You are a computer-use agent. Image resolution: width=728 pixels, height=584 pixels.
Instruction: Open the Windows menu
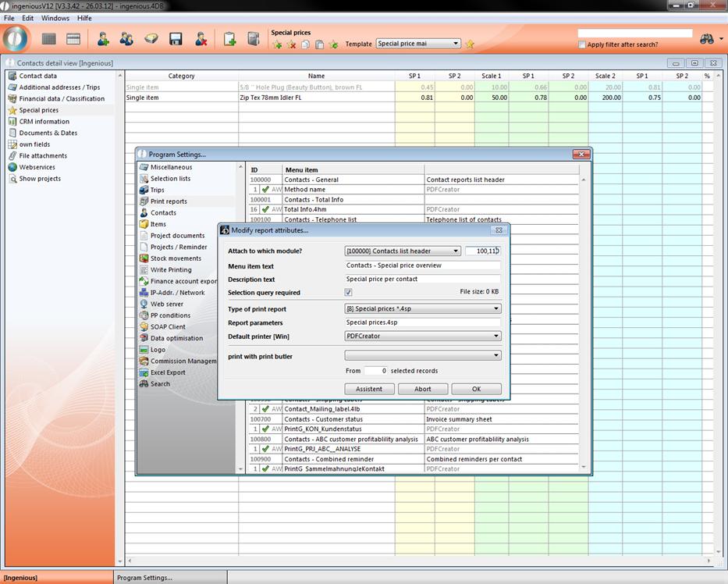55,18
